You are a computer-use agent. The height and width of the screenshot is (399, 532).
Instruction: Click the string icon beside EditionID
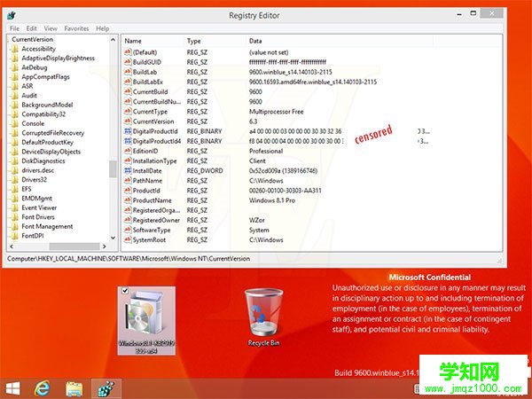pos(128,151)
